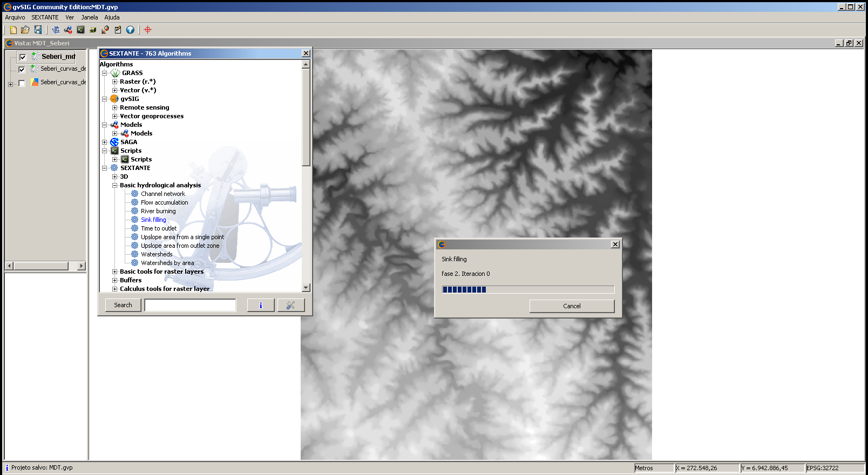Expand Vector geoprocesses group

pyautogui.click(x=114, y=116)
